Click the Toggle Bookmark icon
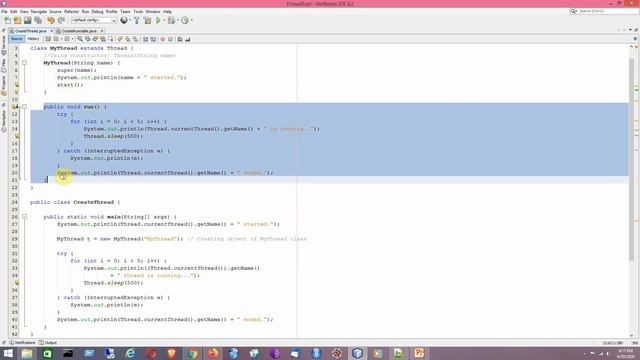The image size is (640, 360). click(x=136, y=39)
